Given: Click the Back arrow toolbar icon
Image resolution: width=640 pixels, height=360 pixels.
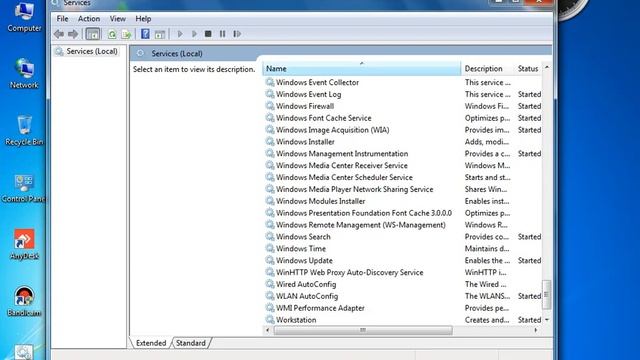Looking at the screenshot, I should [59, 34].
